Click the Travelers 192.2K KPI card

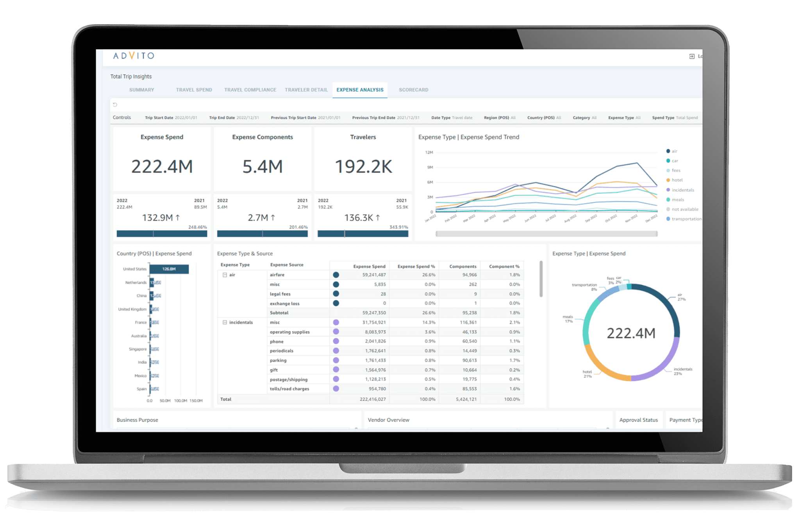click(x=363, y=159)
